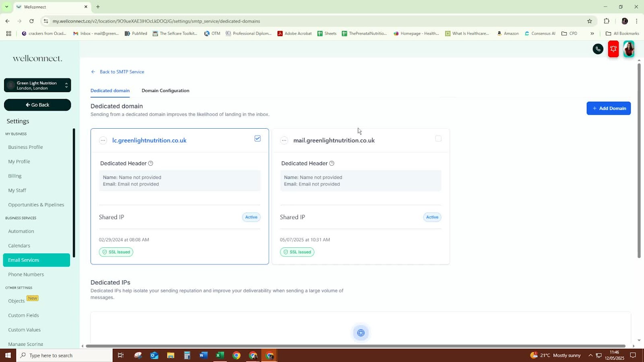This screenshot has height=362, width=644.
Task: Open Calendars settings
Action: [19, 246]
